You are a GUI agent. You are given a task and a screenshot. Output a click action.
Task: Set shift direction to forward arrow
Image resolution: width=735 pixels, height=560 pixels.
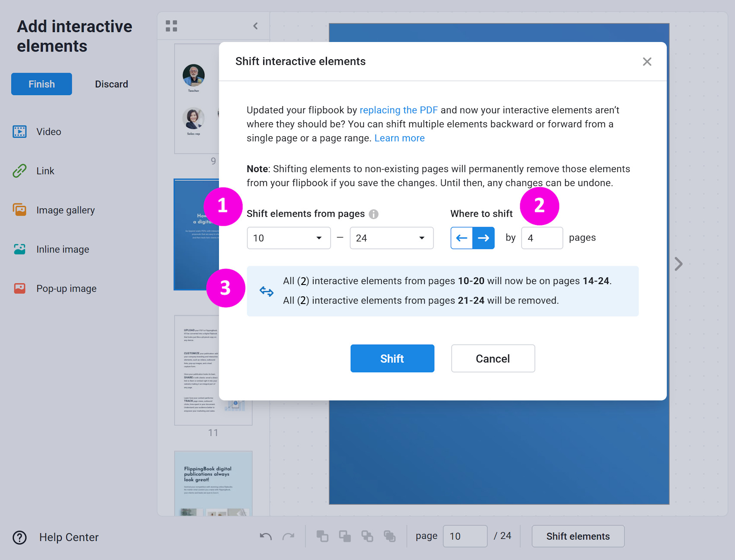coord(483,238)
